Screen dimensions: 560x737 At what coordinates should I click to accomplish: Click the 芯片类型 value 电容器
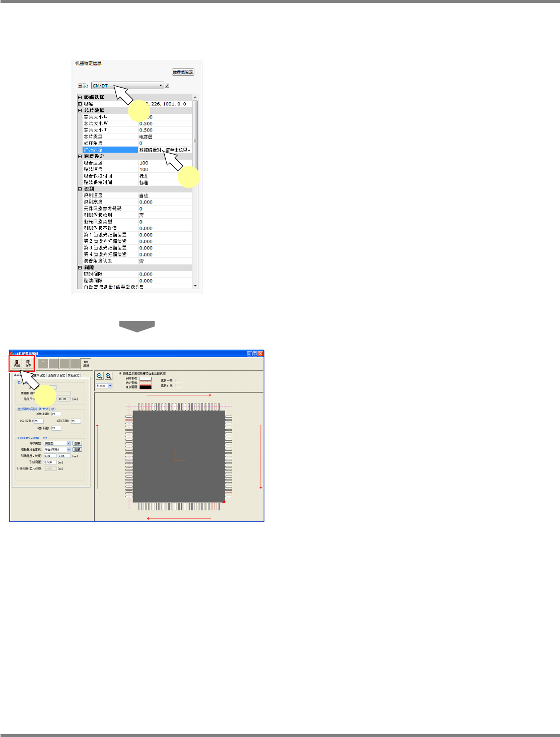tap(165, 137)
